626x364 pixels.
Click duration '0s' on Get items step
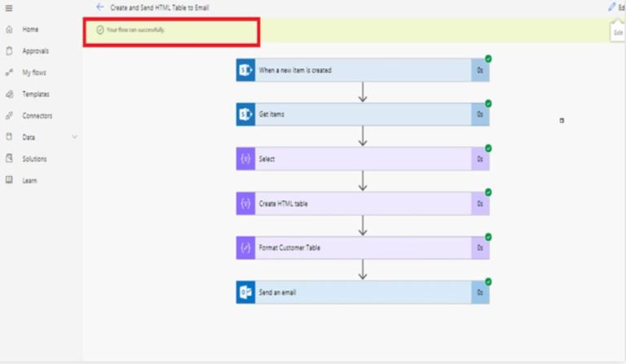[480, 115]
